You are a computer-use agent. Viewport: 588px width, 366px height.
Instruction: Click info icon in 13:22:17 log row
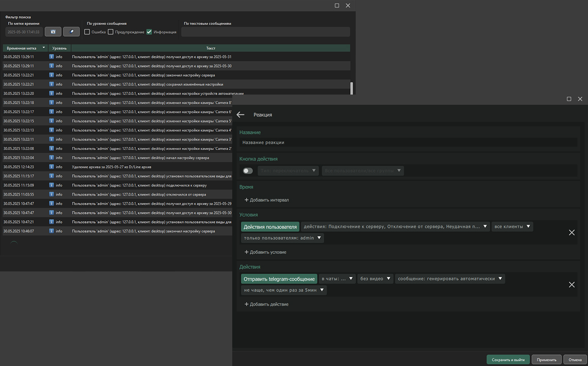(52, 112)
